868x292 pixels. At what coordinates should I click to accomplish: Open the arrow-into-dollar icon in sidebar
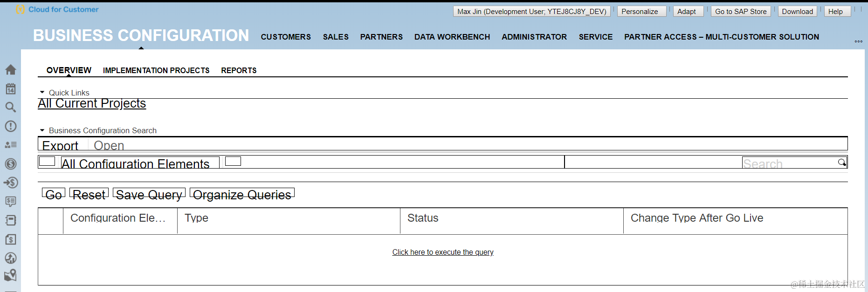pos(11,183)
